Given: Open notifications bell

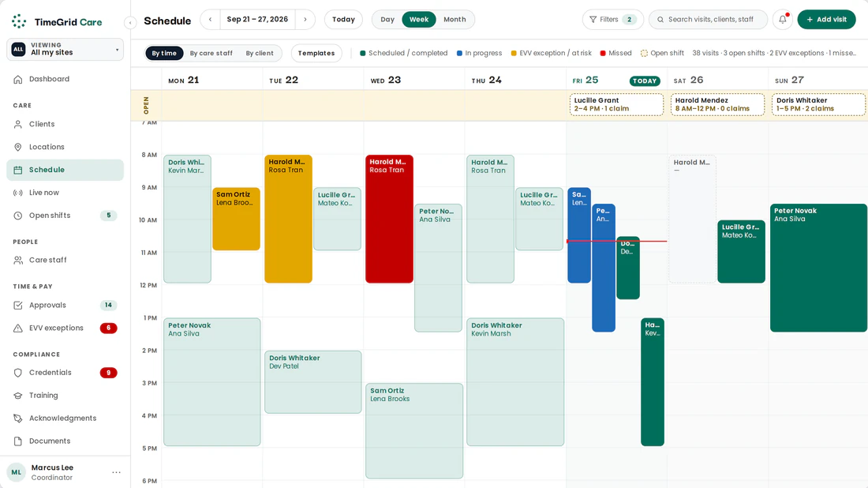Looking at the screenshot, I should pos(783,20).
